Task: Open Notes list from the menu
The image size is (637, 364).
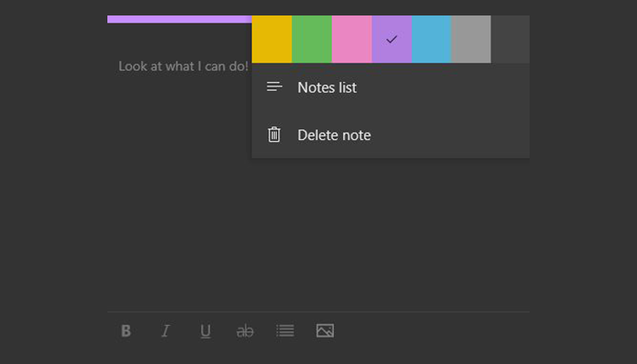Action: [390, 87]
